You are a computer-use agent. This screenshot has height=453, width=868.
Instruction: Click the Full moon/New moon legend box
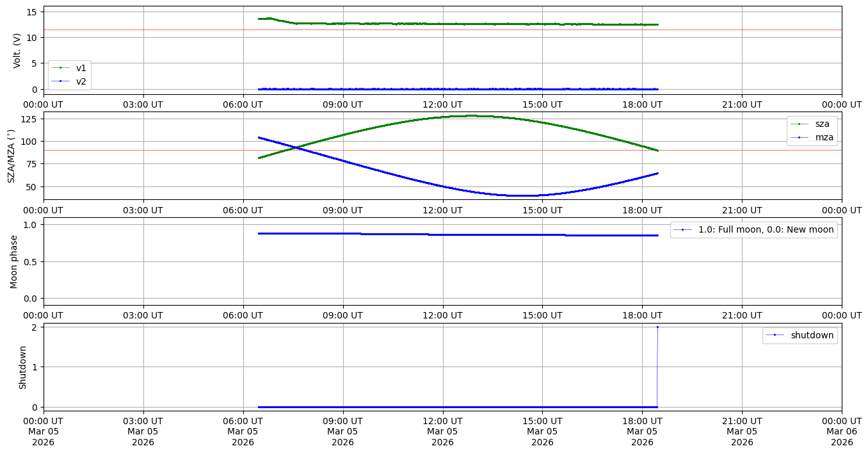(x=753, y=229)
